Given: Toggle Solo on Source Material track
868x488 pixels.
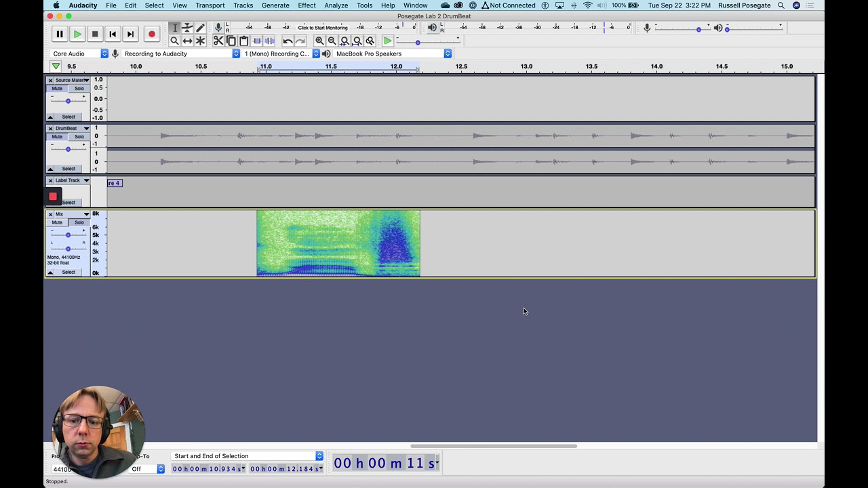Looking at the screenshot, I should click(x=79, y=89).
